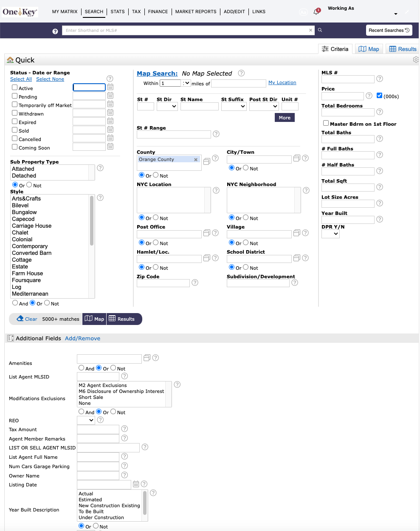Click the notification bell in the top bar

pyautogui.click(x=316, y=11)
